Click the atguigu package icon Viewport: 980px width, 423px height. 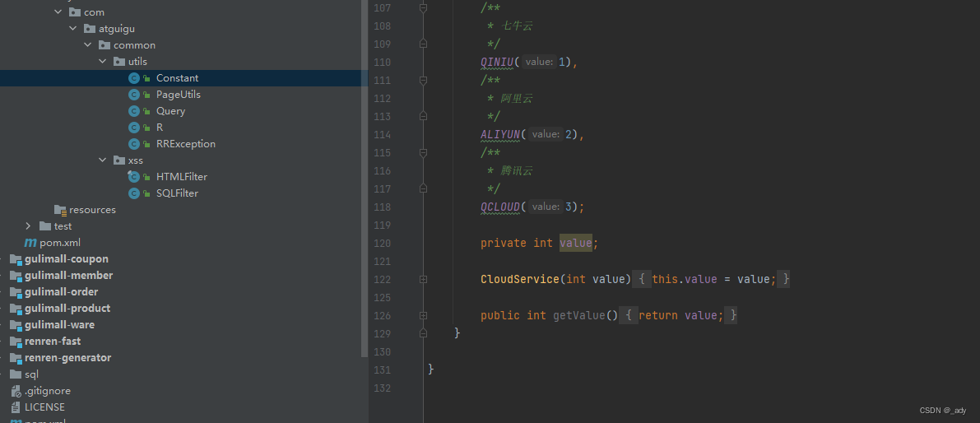tap(90, 29)
